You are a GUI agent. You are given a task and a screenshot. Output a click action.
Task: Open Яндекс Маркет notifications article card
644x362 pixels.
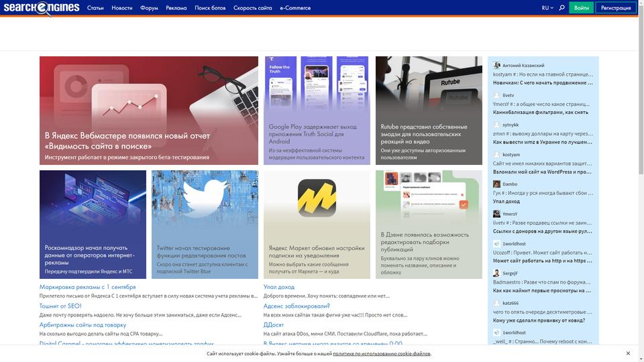click(x=317, y=225)
